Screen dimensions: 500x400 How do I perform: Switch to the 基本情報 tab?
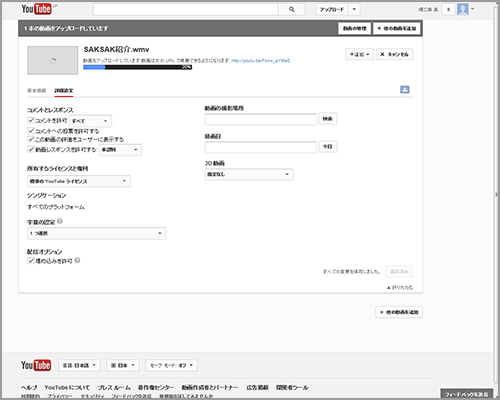[x=36, y=90]
